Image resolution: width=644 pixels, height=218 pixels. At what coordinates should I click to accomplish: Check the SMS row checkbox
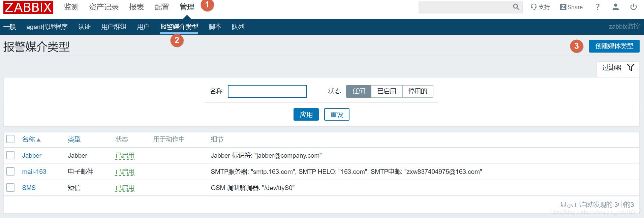click(10, 188)
